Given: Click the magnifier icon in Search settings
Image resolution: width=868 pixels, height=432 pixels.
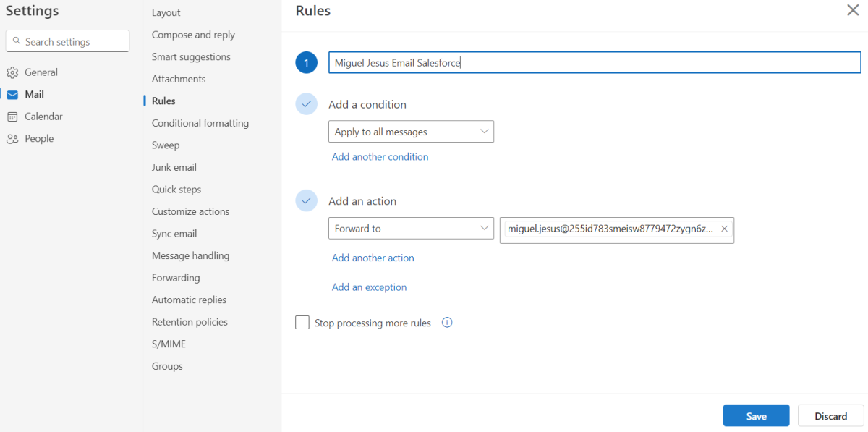Looking at the screenshot, I should click(x=17, y=41).
